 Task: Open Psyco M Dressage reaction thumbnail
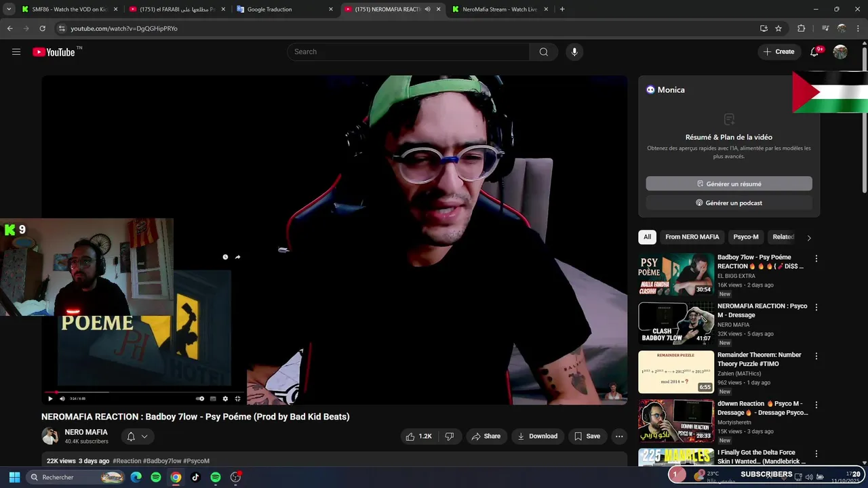[676, 323]
